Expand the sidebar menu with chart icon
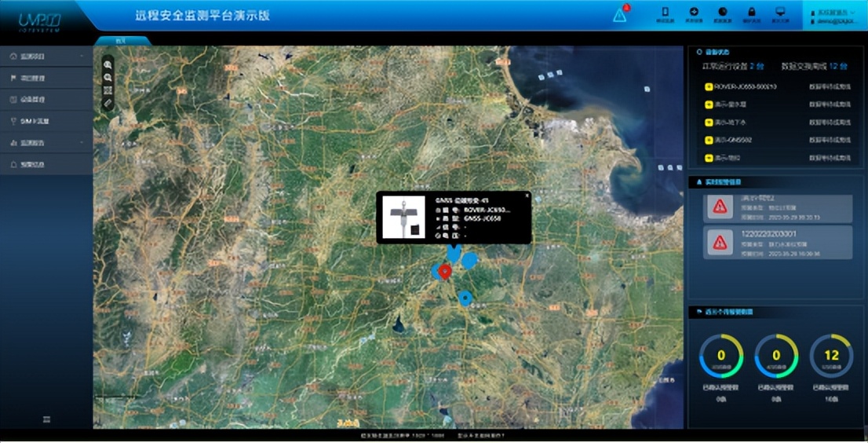 click(46, 143)
